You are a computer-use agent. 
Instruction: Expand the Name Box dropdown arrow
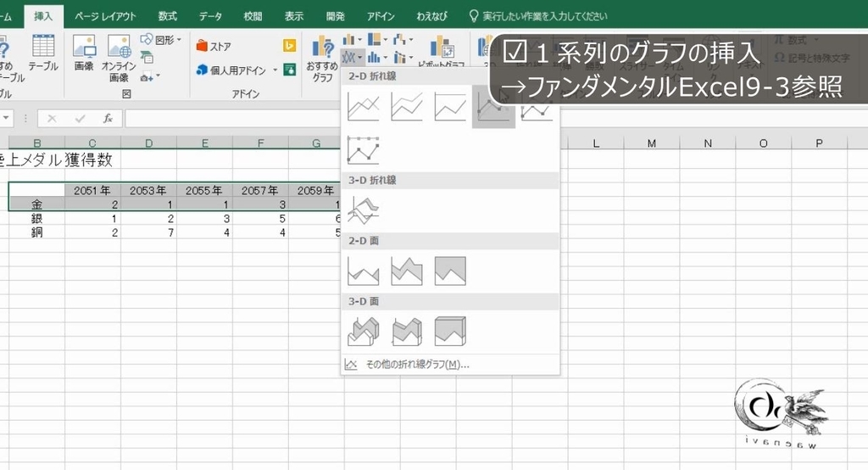(x=7, y=118)
